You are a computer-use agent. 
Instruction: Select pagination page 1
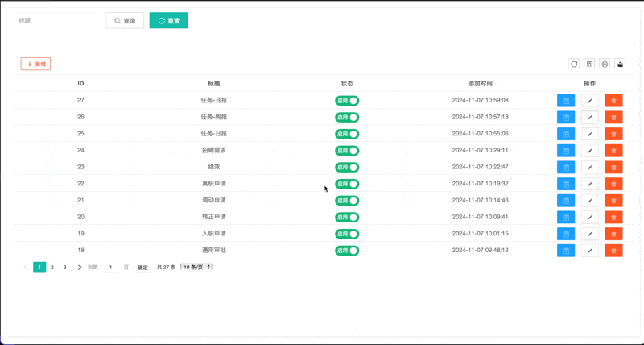(39, 268)
